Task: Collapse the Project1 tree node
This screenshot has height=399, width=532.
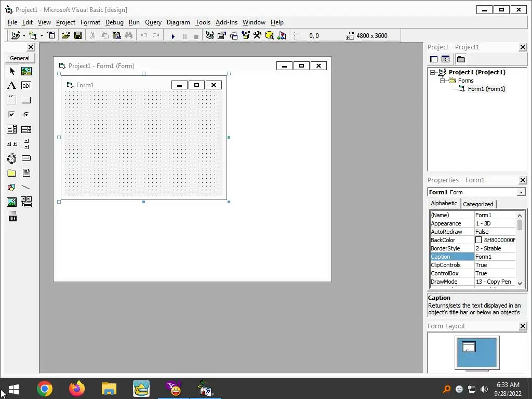Action: (x=433, y=72)
